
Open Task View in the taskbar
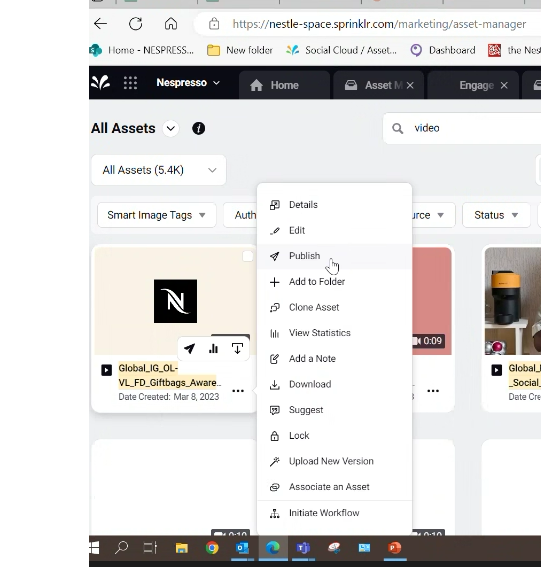pos(150,548)
